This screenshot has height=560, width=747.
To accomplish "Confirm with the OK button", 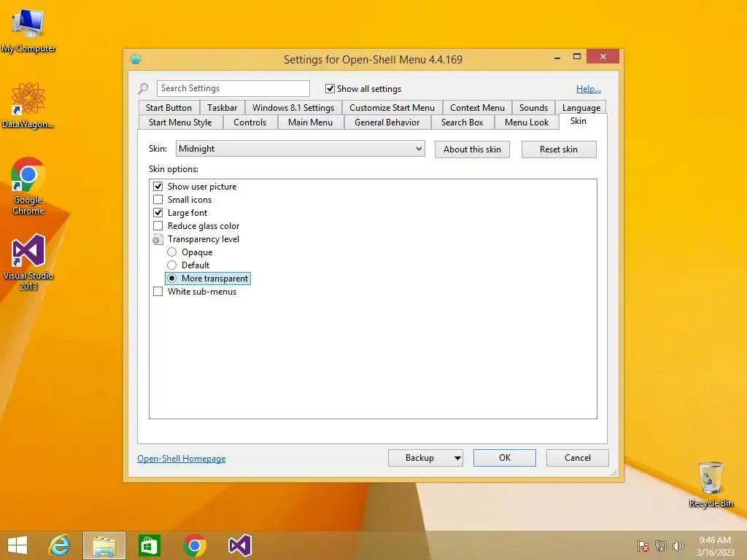I will (x=505, y=458).
